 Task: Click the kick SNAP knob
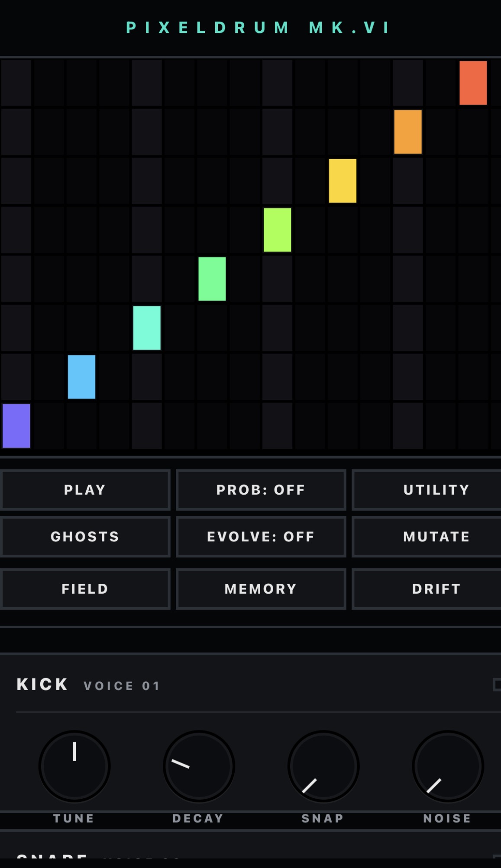(323, 766)
